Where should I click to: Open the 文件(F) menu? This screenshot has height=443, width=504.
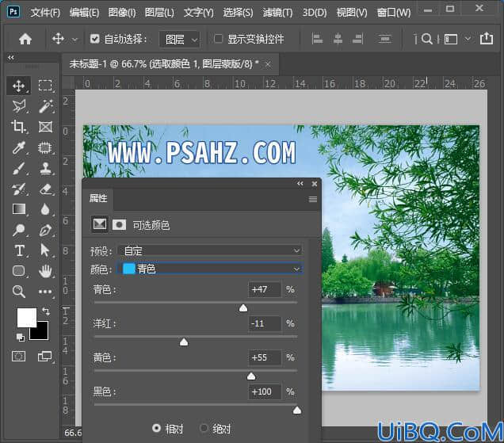(45, 13)
